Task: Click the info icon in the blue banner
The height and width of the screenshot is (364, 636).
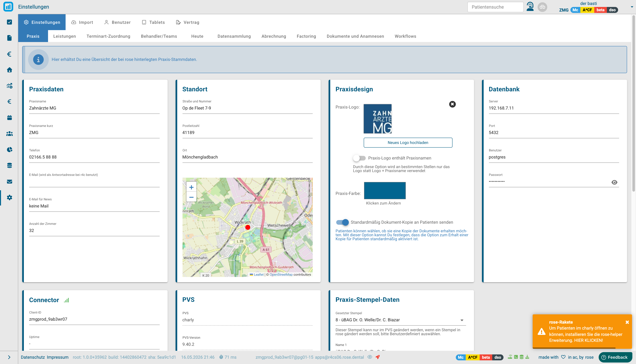Action: coord(38,60)
